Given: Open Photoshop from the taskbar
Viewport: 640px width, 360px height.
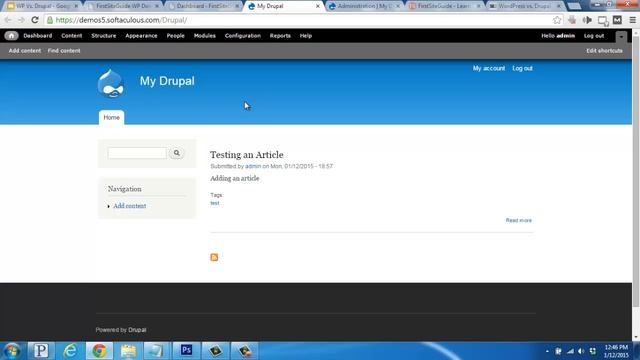Looking at the screenshot, I should pyautogui.click(x=186, y=351).
